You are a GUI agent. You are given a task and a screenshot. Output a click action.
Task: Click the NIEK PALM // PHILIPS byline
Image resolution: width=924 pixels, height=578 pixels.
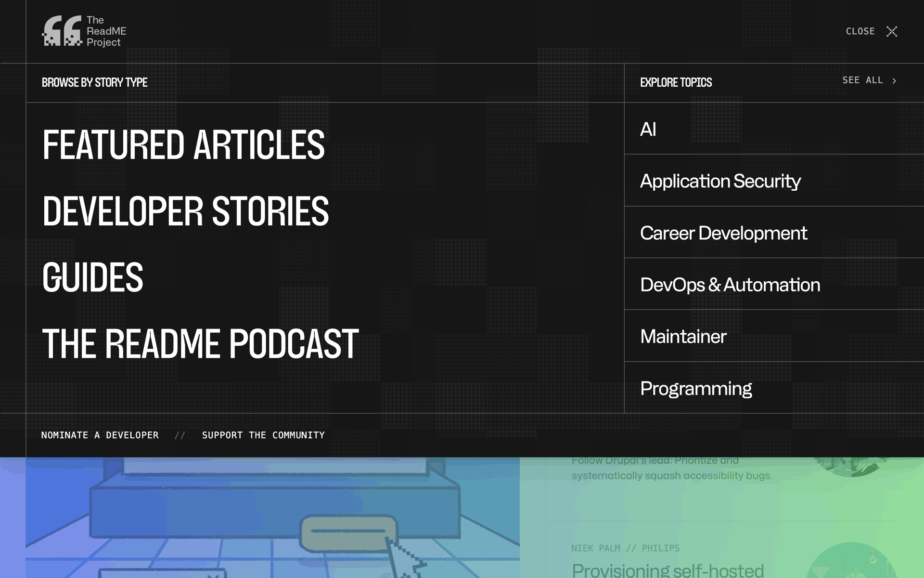[625, 548]
